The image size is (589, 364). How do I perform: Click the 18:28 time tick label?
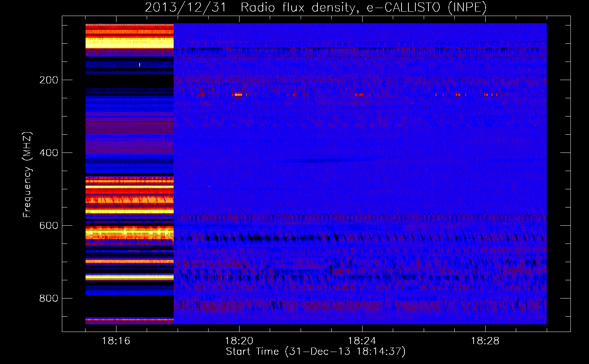click(x=485, y=341)
